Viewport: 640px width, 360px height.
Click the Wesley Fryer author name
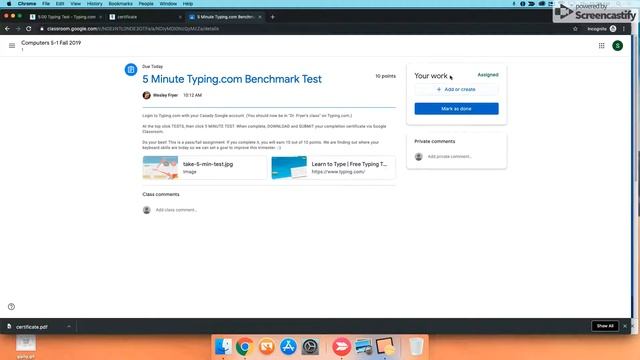pos(165,95)
